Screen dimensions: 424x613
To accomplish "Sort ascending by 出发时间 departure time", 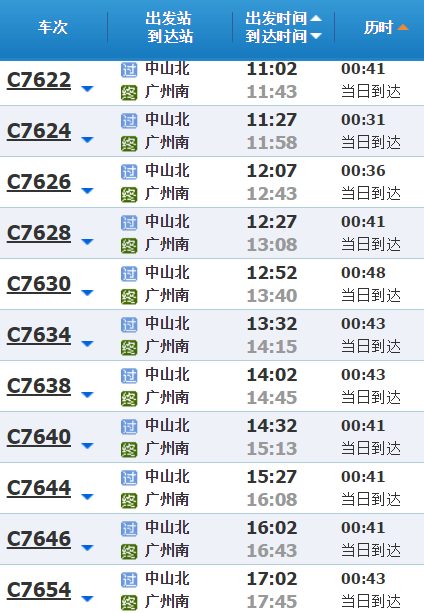I will (316, 18).
